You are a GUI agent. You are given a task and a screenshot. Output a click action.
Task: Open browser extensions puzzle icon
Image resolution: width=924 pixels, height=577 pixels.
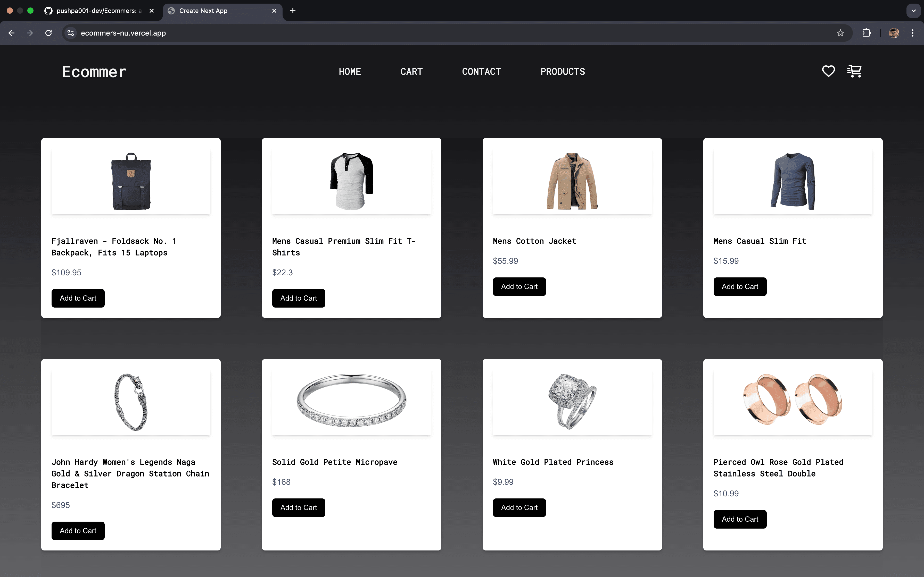pos(866,33)
